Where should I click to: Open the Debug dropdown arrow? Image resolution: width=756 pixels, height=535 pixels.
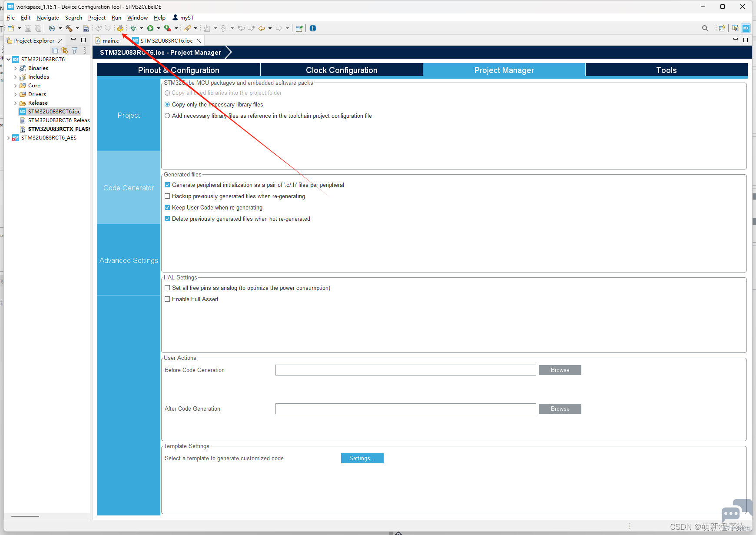tap(141, 28)
